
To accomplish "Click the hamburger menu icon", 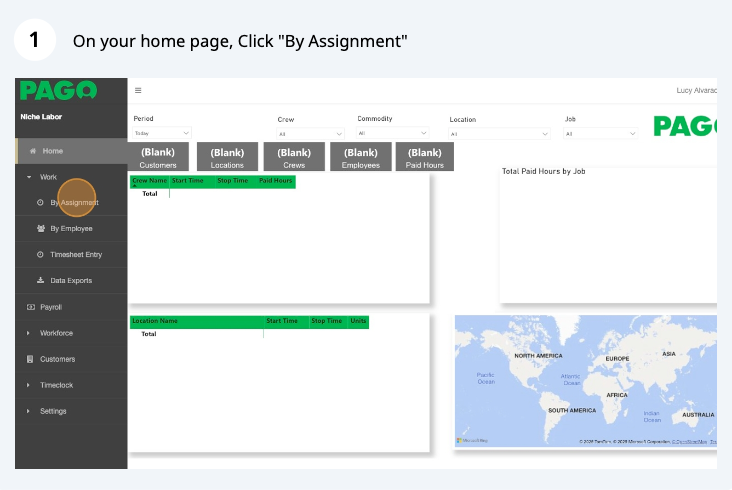I will click(x=138, y=90).
